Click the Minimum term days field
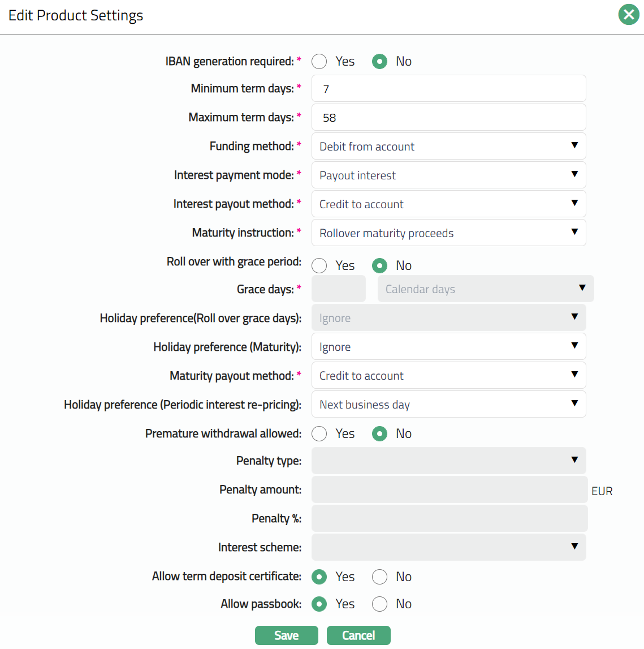The image size is (644, 649). pyautogui.click(x=448, y=89)
